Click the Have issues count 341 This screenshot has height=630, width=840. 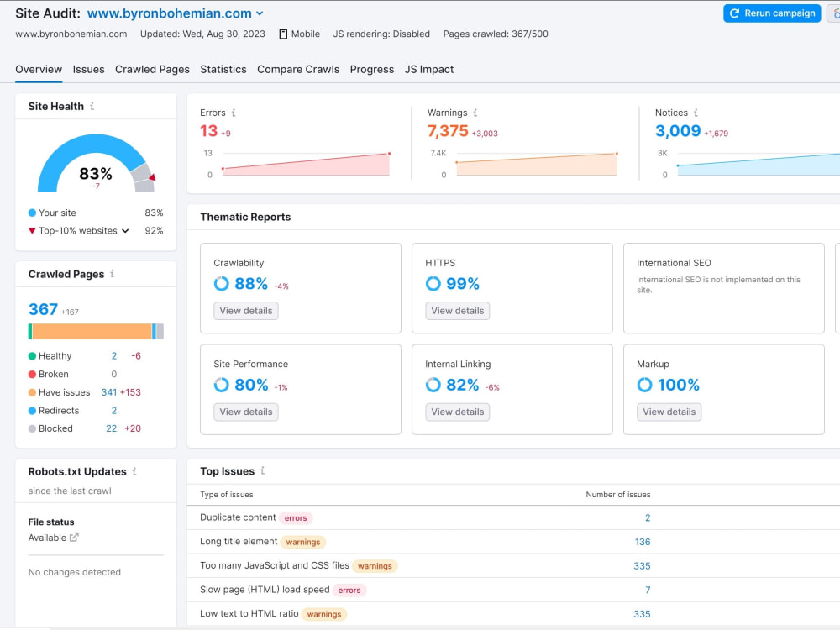[108, 392]
